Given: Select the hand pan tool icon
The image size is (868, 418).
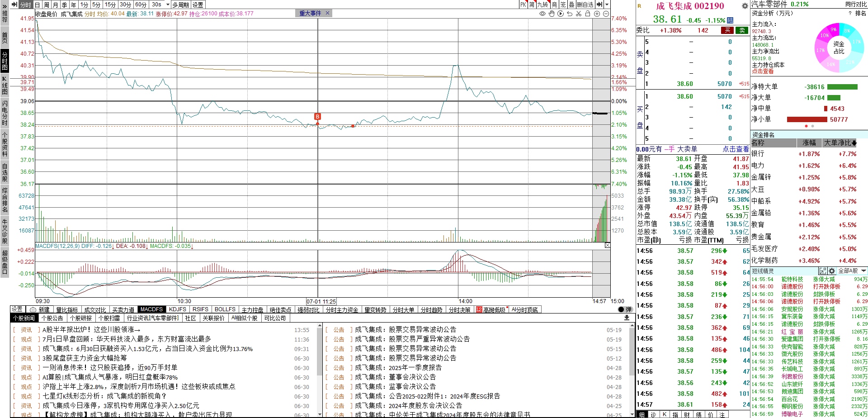Looking at the screenshot, I should click(552, 14).
